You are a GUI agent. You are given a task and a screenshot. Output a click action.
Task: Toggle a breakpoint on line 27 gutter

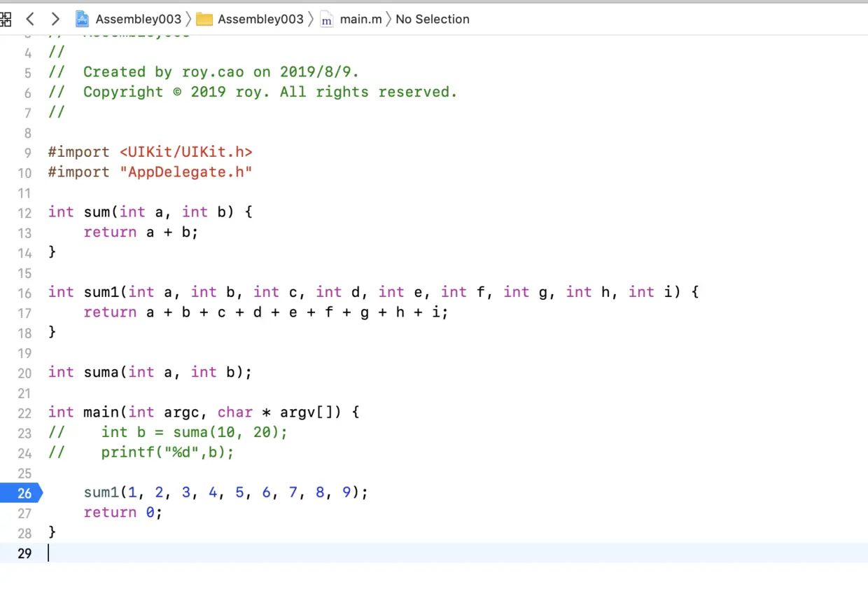[x=24, y=512]
